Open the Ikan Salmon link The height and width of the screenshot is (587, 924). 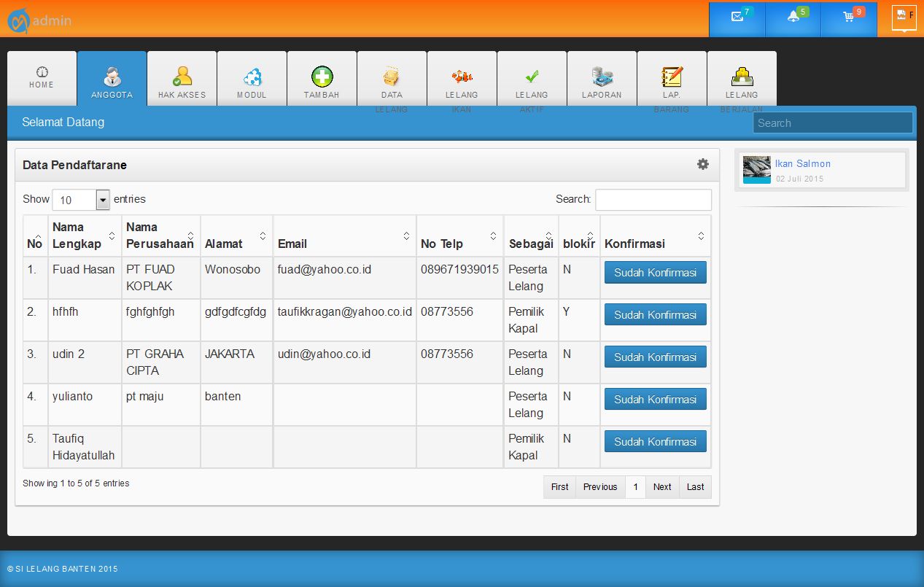[x=802, y=163]
